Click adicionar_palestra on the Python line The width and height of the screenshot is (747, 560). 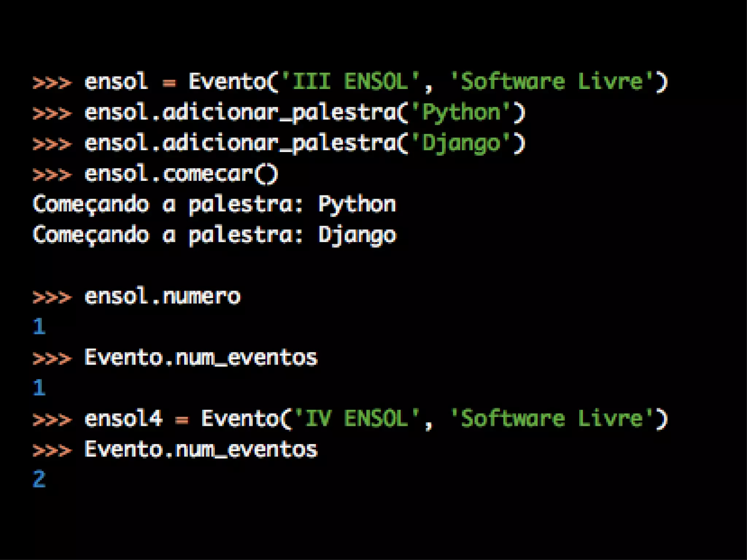(x=279, y=112)
